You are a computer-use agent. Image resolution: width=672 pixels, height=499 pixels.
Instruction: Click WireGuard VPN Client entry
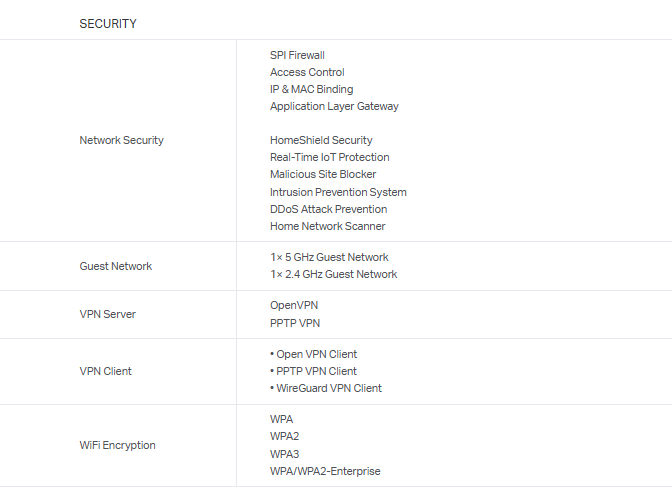click(326, 388)
